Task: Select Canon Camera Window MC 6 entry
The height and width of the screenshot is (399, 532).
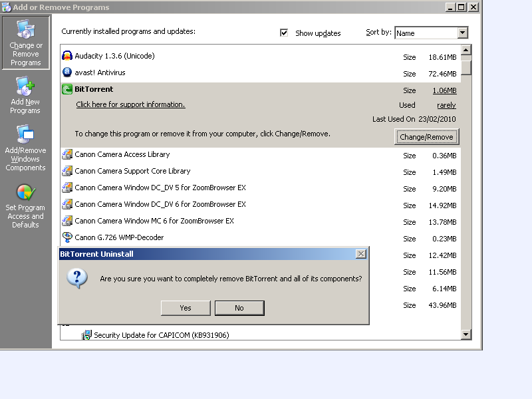Action: tap(154, 221)
